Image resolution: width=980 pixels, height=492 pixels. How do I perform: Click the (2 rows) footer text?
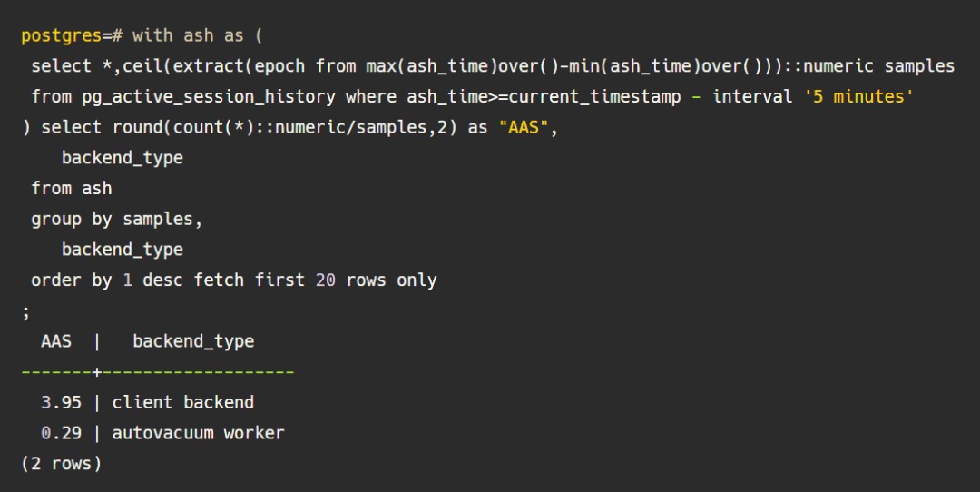click(x=61, y=464)
